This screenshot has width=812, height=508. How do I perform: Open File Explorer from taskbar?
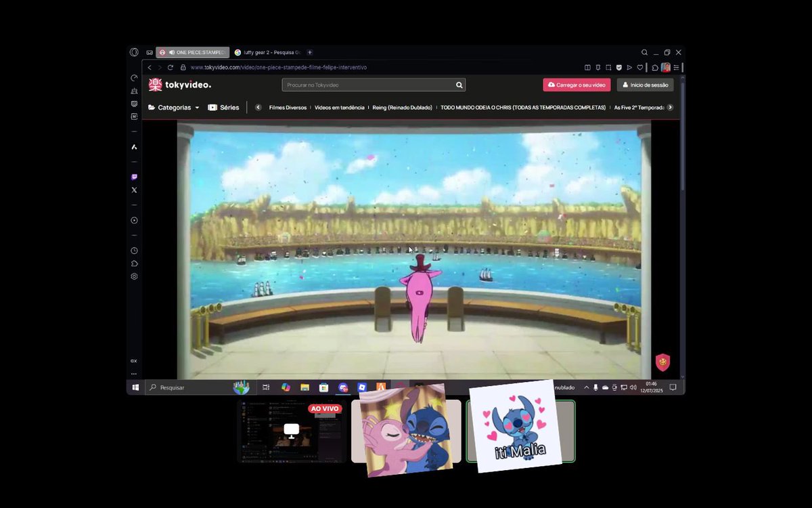[x=305, y=387]
